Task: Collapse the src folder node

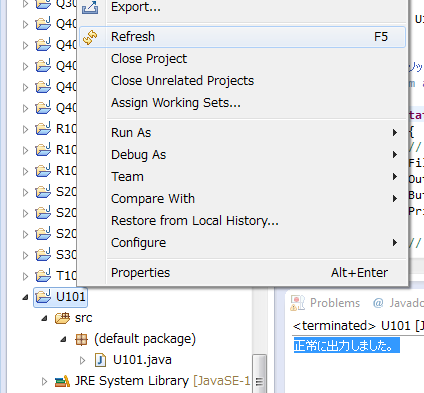Action: pyautogui.click(x=45, y=319)
